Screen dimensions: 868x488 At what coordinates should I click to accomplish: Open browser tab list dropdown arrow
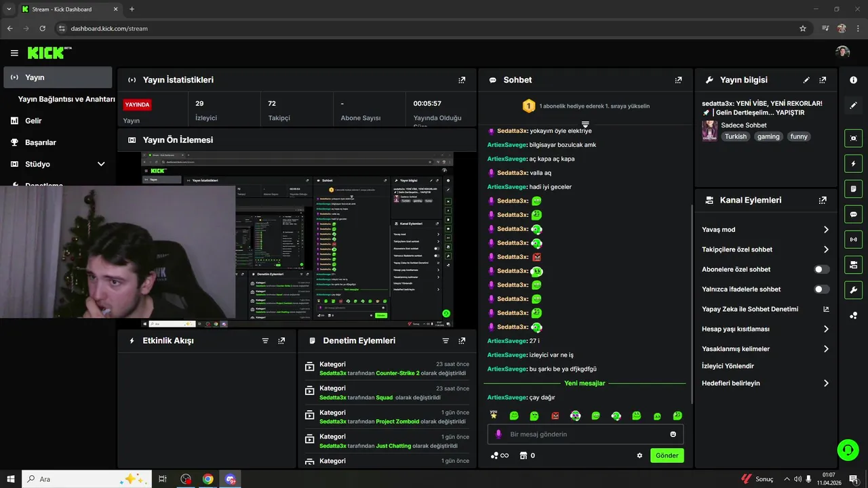(9, 9)
